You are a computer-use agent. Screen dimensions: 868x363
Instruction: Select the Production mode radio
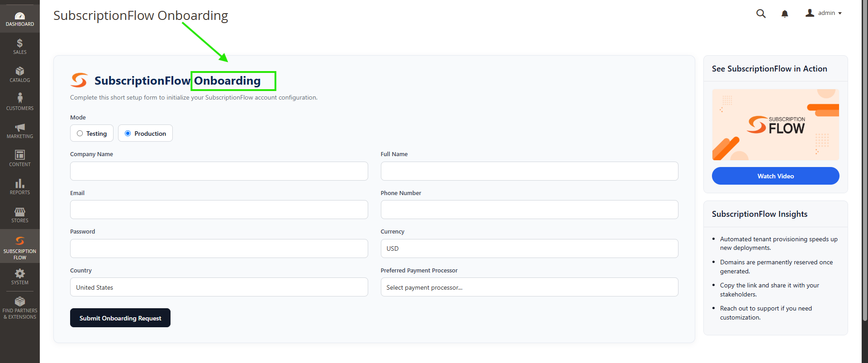(x=128, y=134)
